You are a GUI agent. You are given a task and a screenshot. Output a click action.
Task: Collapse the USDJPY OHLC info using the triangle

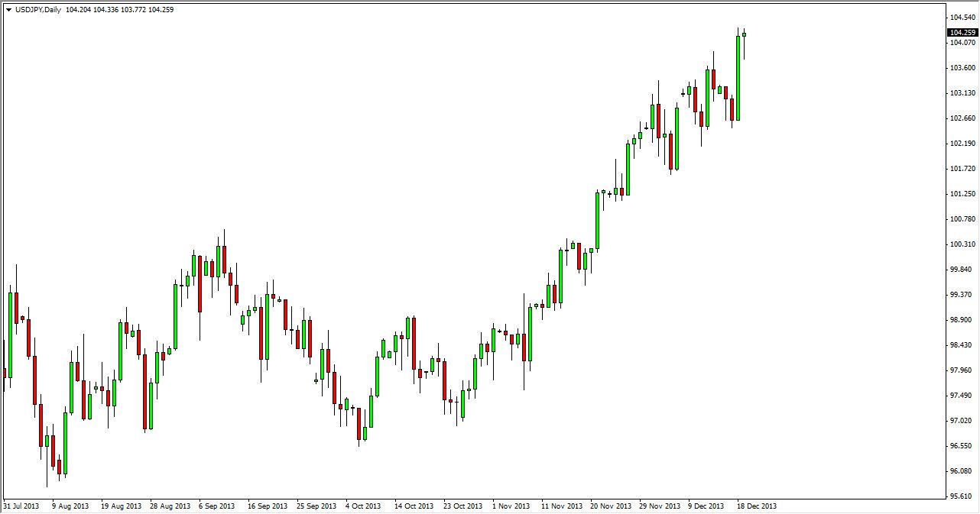9,9
